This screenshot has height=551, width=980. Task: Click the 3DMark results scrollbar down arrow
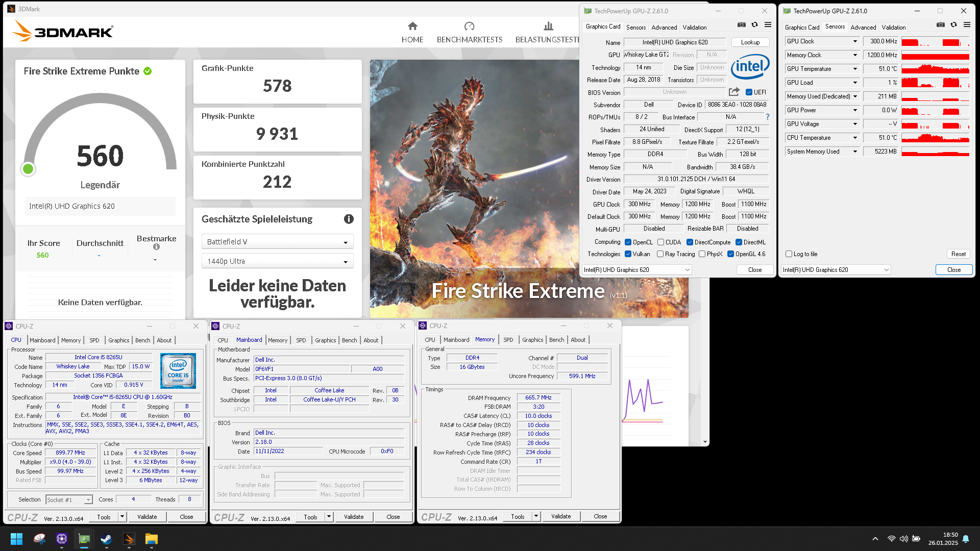point(705,442)
